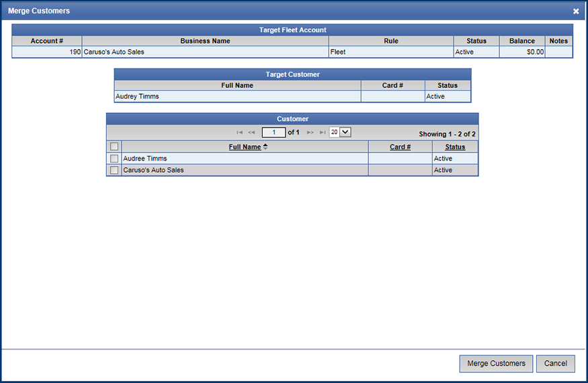Jump to last page of customers
588x383 pixels.
point(323,132)
